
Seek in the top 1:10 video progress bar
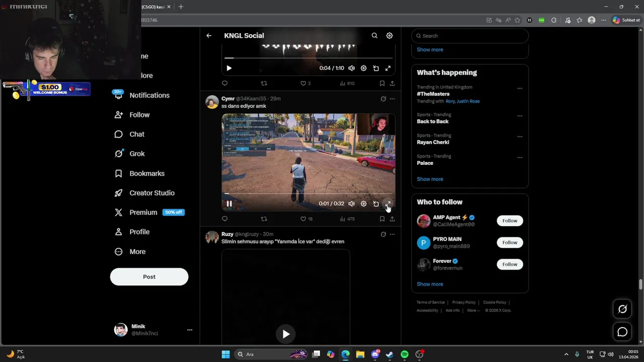point(308,58)
